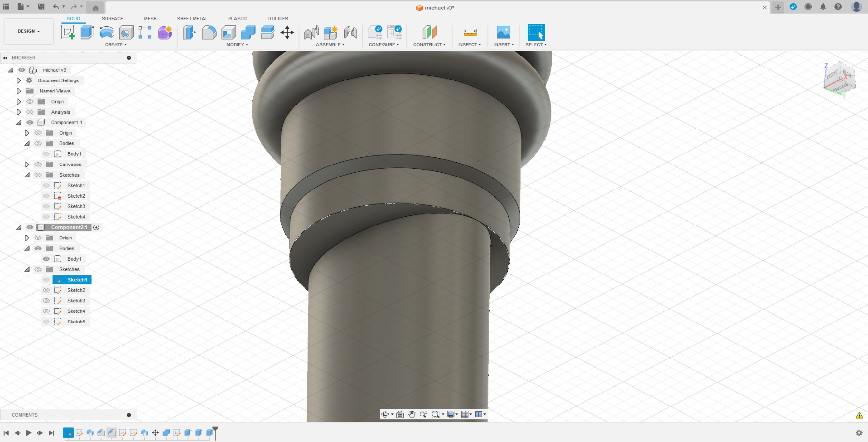Open the DESIGN workspace switcher
This screenshot has width=868, height=442.
[28, 31]
